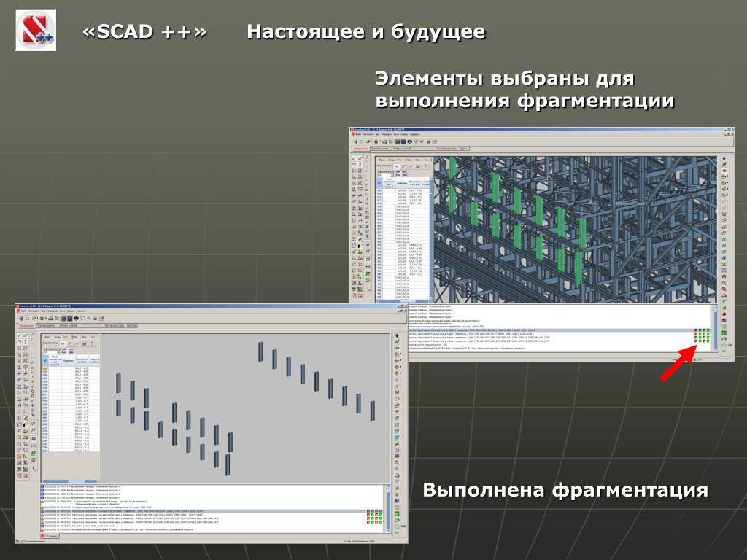Click the new document icon in lower window's toolbar
This screenshot has height=560, width=747.
click(26, 318)
